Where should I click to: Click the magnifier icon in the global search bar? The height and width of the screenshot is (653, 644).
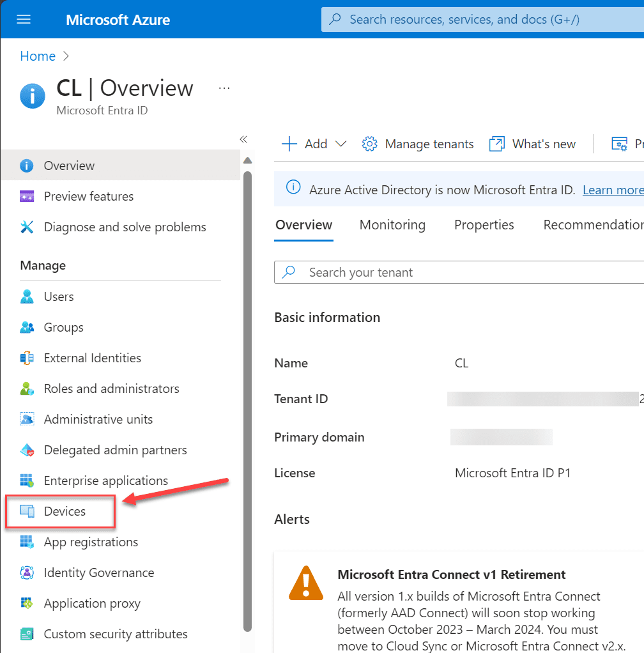pos(335,19)
